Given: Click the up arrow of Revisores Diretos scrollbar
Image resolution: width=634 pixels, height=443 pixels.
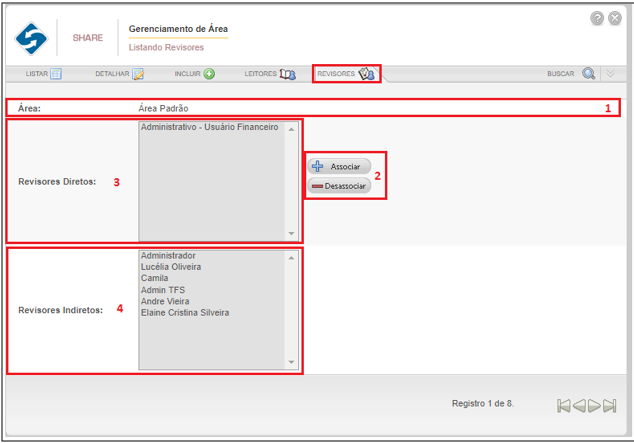Looking at the screenshot, I should coord(291,129).
